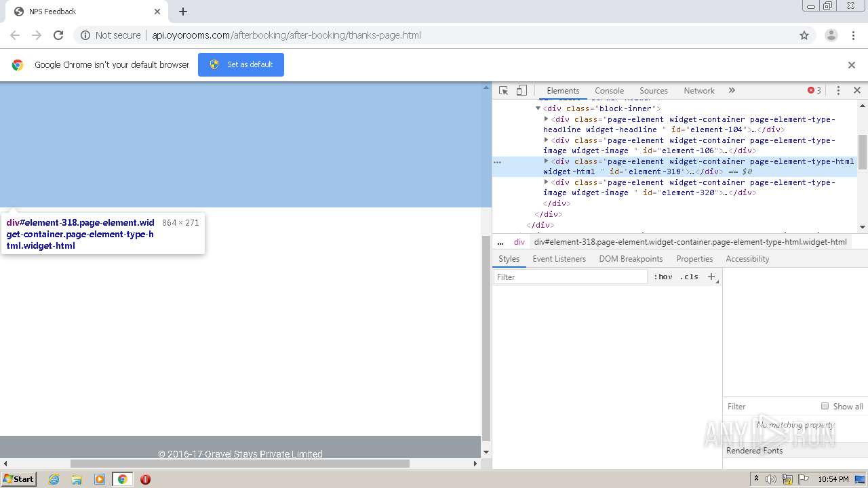Close the DevTools panel
868x488 pixels.
857,91
